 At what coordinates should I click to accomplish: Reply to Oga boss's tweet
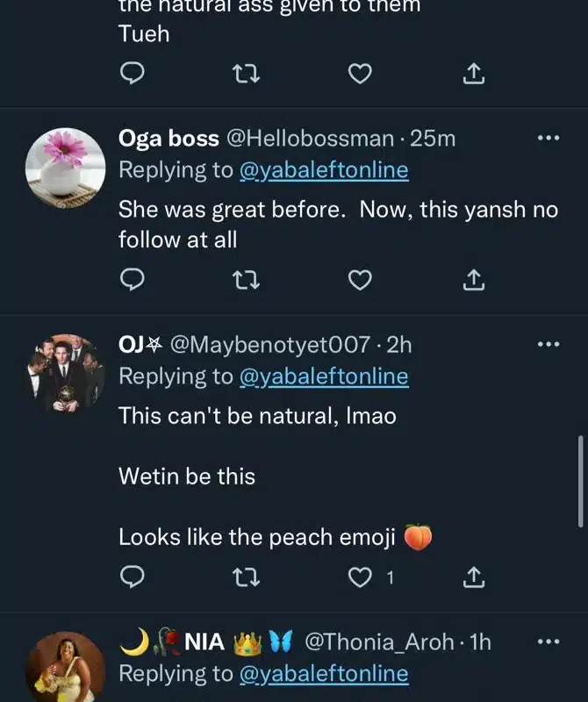point(132,280)
